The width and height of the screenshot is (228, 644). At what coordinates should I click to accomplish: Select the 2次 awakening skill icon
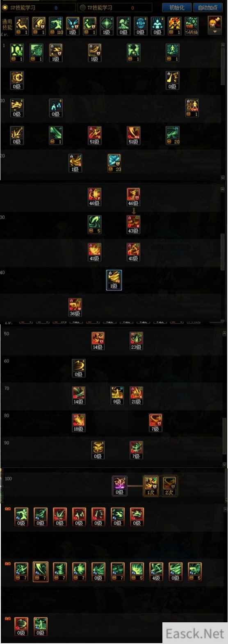click(x=169, y=486)
